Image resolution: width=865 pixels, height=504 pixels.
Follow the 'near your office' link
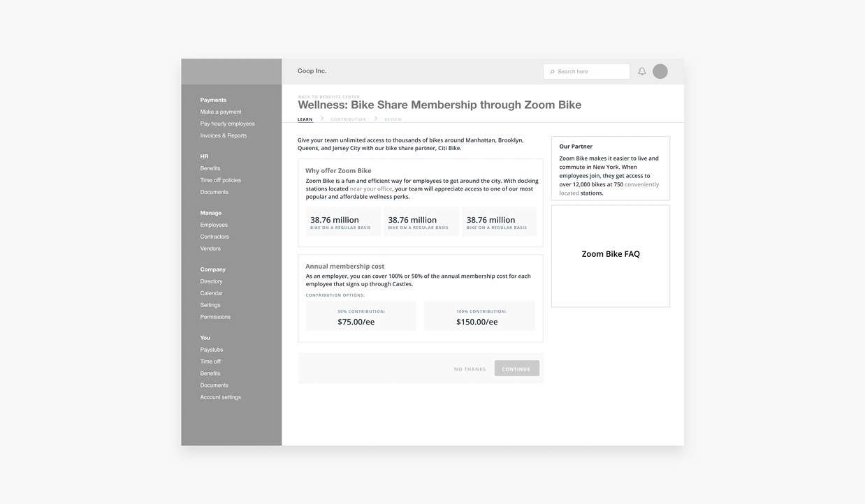371,189
